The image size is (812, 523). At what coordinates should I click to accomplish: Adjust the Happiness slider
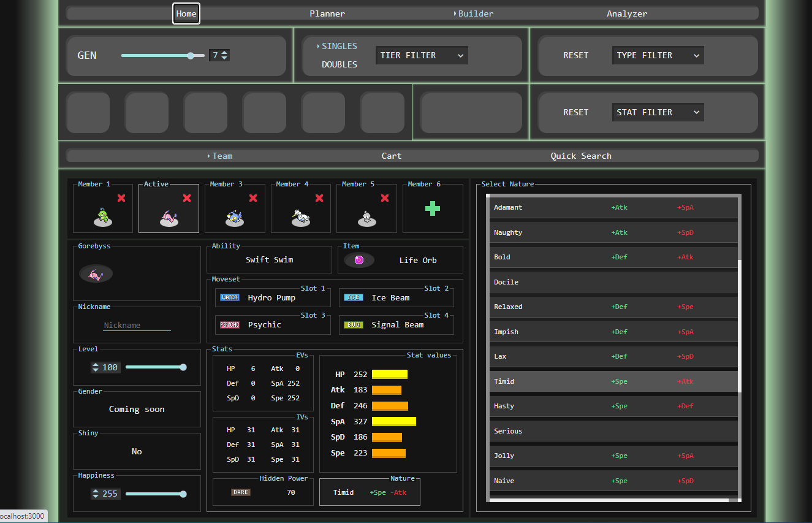[x=155, y=494]
